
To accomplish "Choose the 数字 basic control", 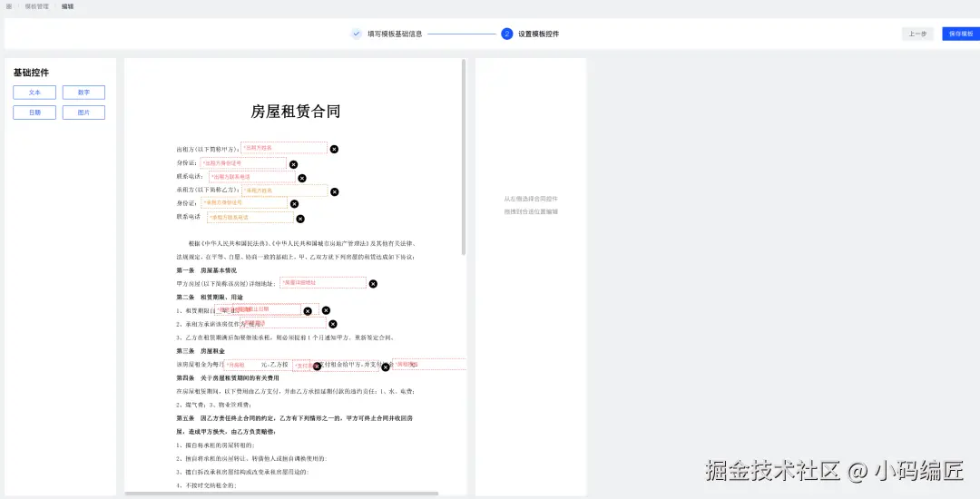I will (x=83, y=93).
